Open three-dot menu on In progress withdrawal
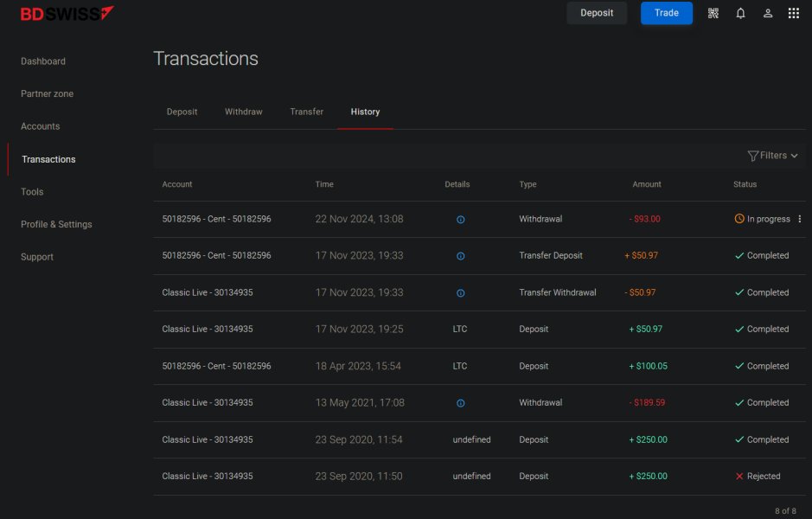 [x=800, y=219]
